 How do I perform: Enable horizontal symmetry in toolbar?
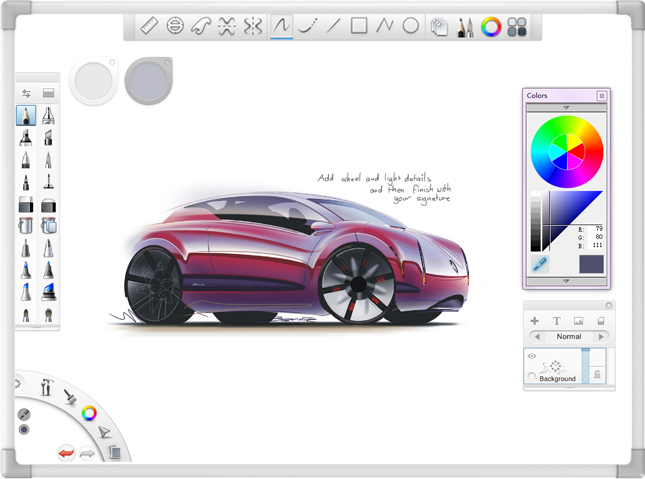point(227,26)
